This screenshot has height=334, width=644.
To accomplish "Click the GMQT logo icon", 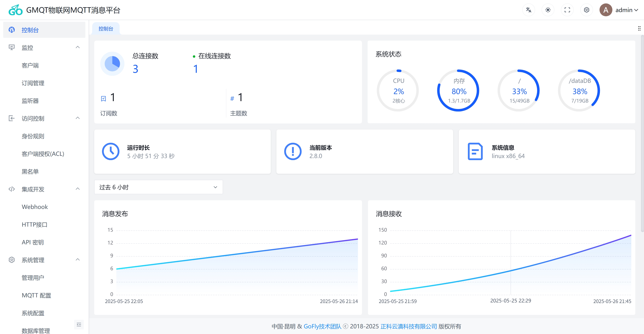I will point(16,10).
